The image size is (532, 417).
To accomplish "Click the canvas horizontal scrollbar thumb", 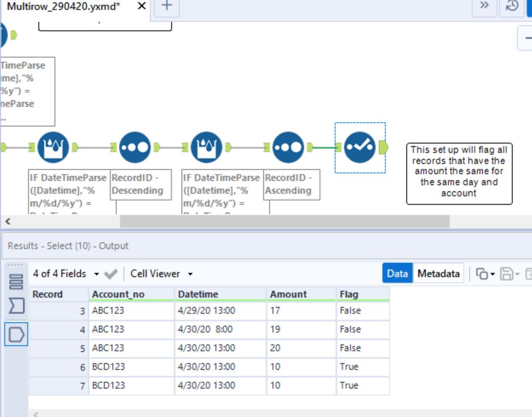I will [x=284, y=221].
